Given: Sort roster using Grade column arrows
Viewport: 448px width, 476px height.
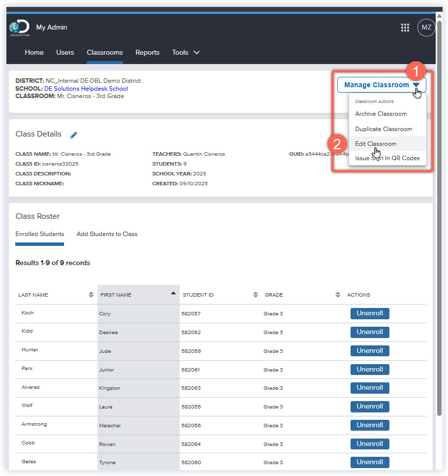Looking at the screenshot, I should point(338,295).
